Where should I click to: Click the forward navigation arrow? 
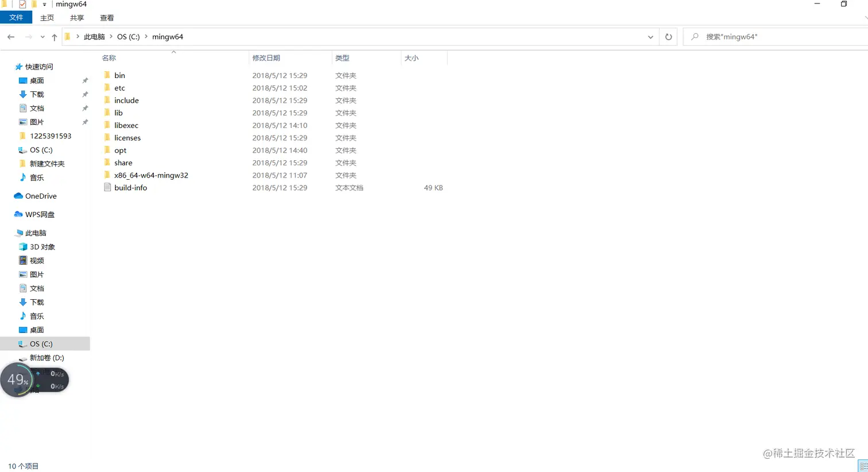(x=28, y=37)
